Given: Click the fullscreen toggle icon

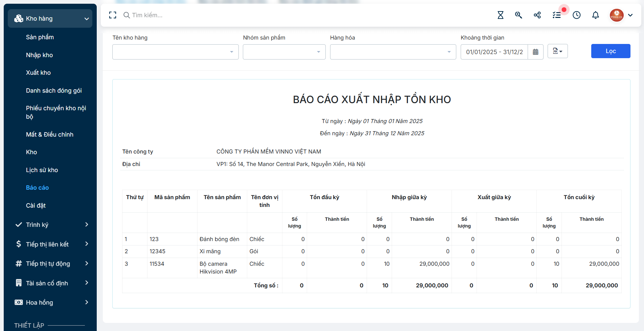Looking at the screenshot, I should (113, 15).
